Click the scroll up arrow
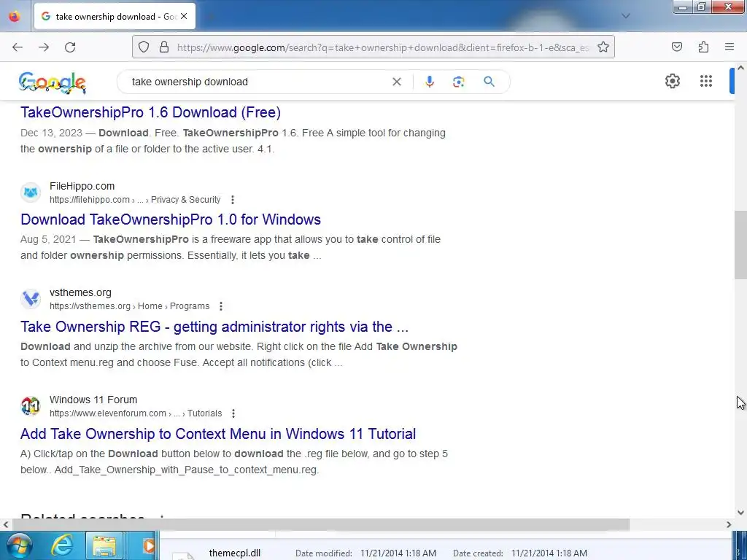Image resolution: width=747 pixels, height=560 pixels. tap(740, 68)
